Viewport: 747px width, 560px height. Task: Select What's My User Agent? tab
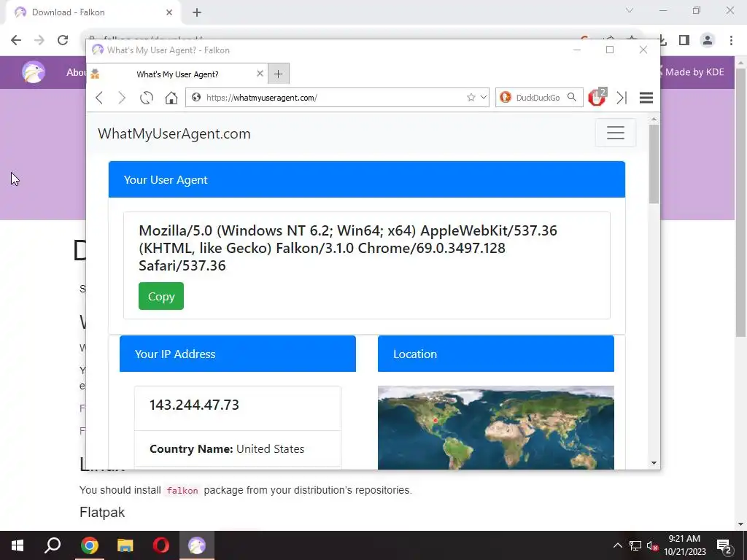(177, 74)
